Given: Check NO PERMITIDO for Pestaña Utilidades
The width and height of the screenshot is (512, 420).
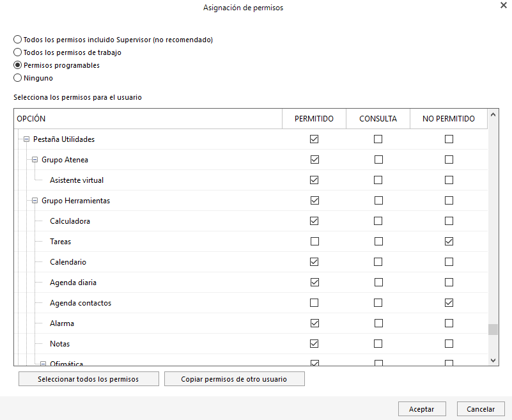Looking at the screenshot, I should click(449, 139).
